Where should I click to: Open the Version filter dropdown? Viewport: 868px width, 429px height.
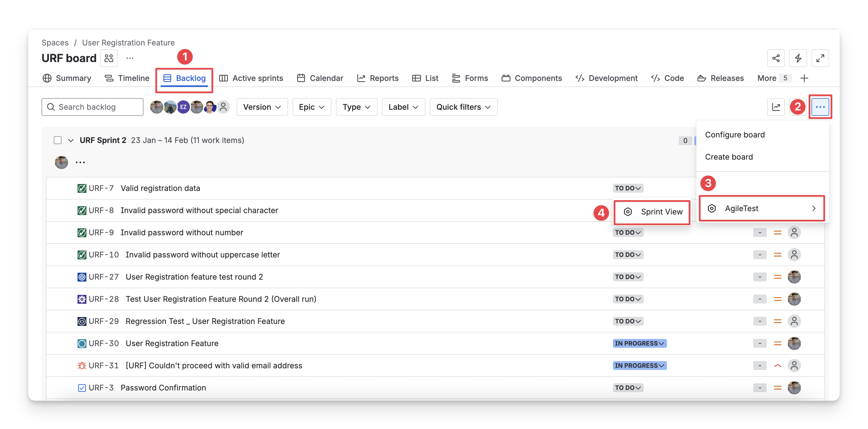pos(262,107)
